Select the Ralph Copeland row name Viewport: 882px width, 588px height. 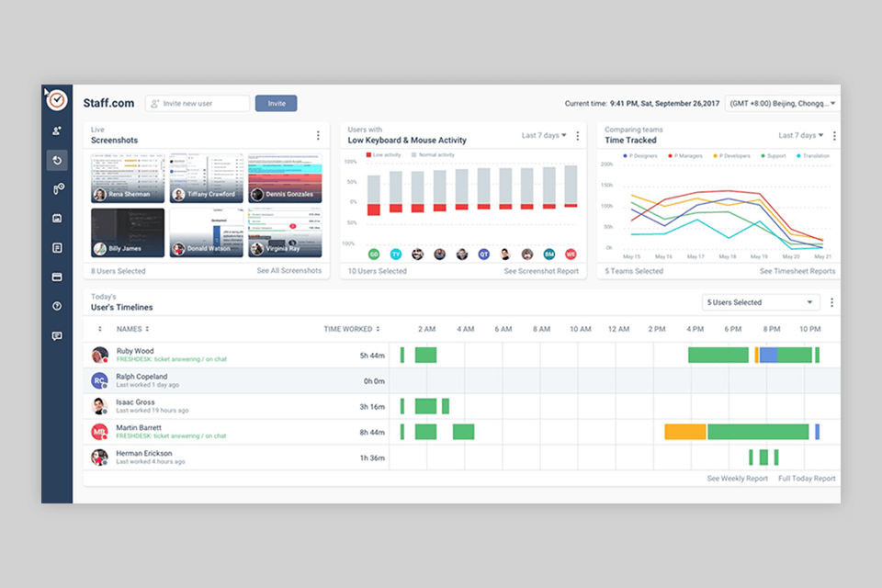pos(141,377)
